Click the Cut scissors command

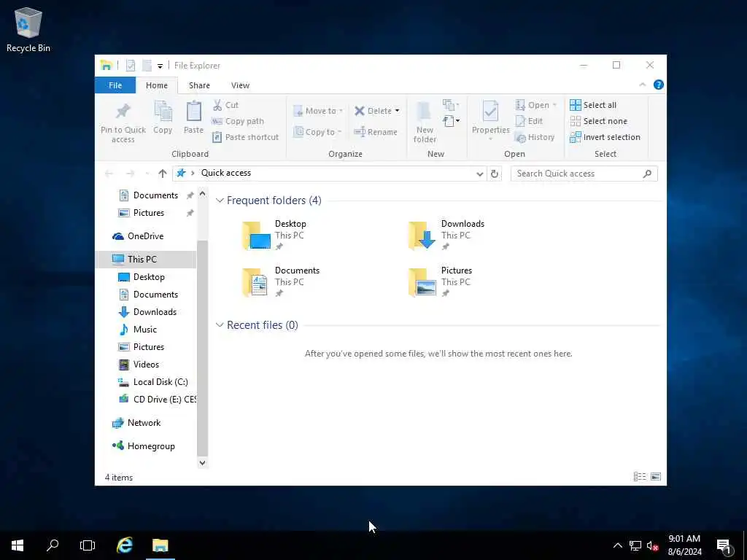(225, 105)
